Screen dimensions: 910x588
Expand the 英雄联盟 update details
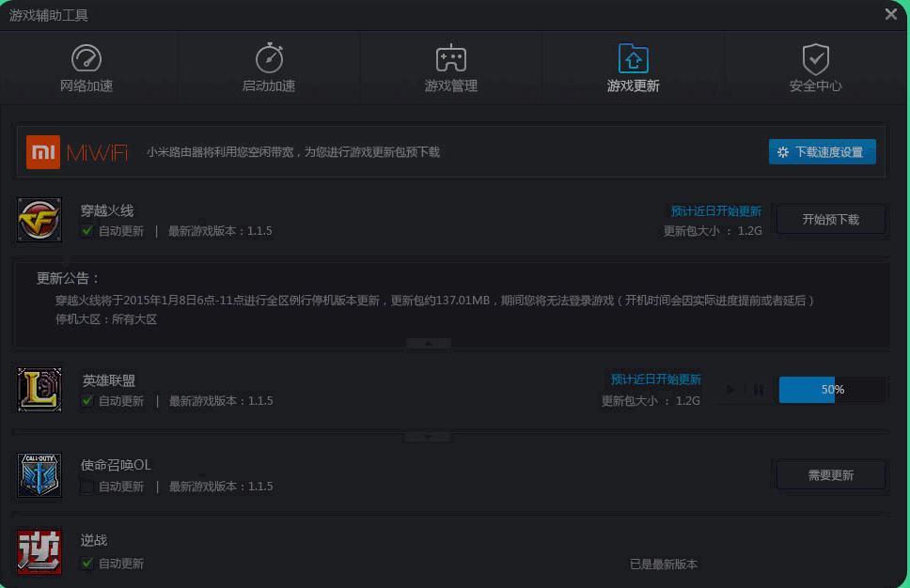429,437
